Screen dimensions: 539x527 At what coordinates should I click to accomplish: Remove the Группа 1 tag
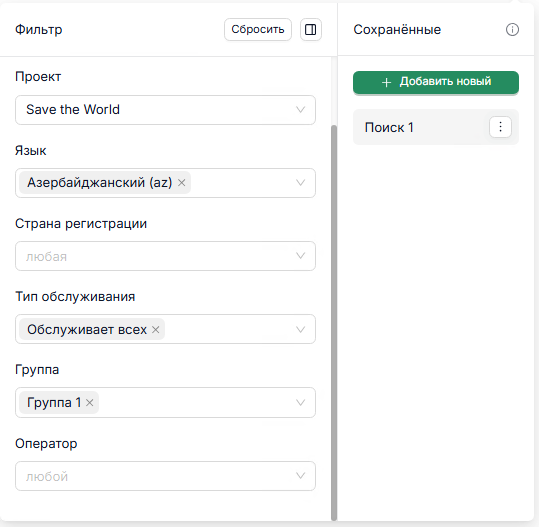coord(90,403)
